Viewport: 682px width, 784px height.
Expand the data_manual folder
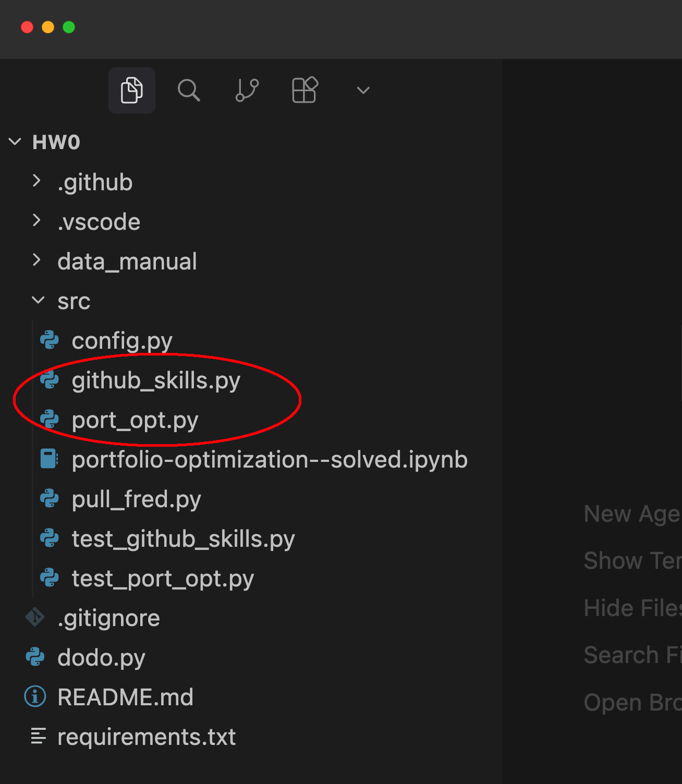click(36, 260)
